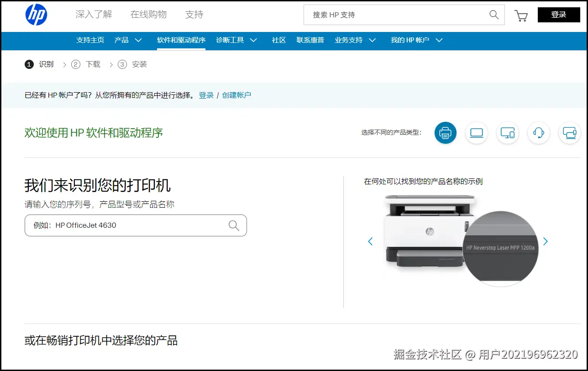Select the desktop computer product type icon
Viewport: 588px width, 371px height.
[508, 133]
